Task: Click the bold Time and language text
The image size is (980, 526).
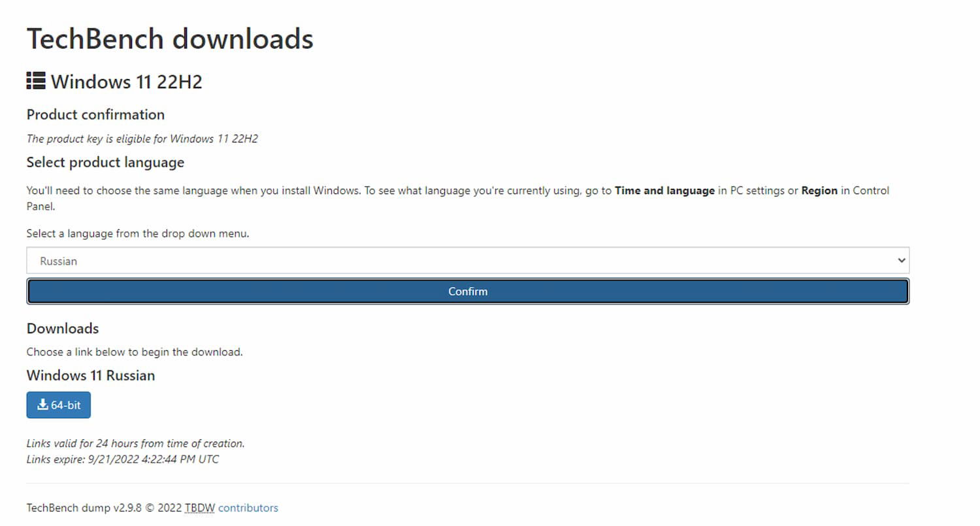Action: tap(664, 191)
